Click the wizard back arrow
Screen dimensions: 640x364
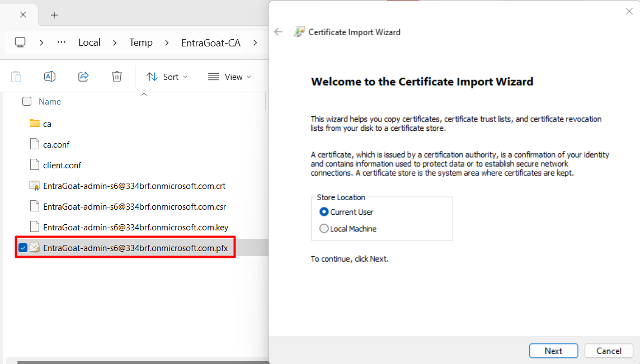279,32
